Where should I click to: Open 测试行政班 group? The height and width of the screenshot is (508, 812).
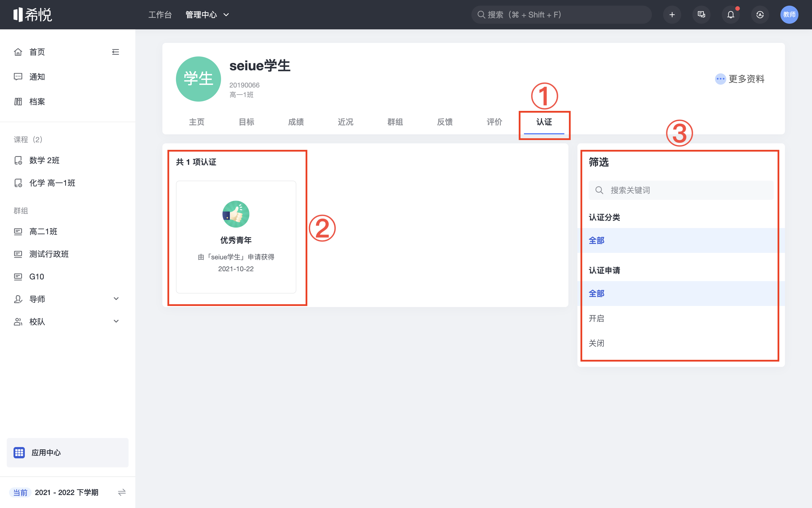[49, 254]
